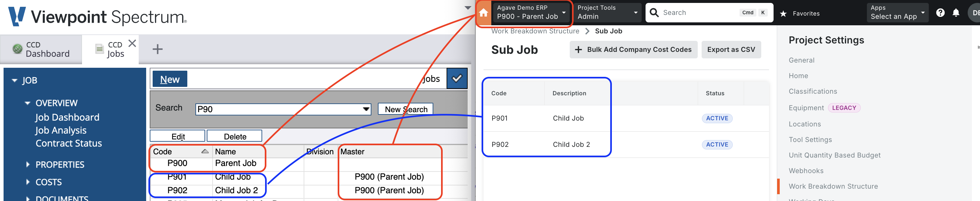Image resolution: width=980 pixels, height=201 pixels.
Task: Collapse the header with top dropdown arrow
Action: point(468,7)
